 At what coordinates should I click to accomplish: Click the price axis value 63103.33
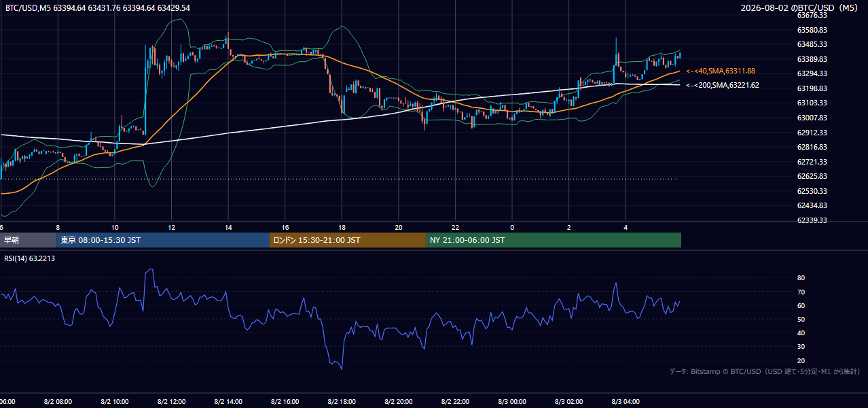point(812,103)
